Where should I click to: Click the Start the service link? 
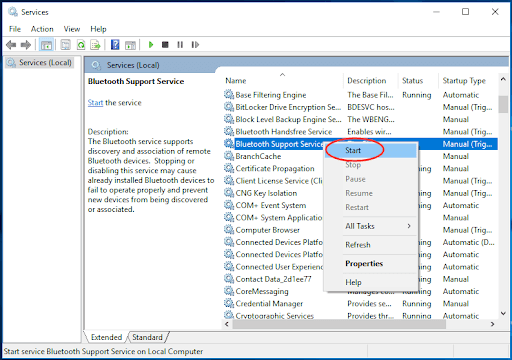(95, 103)
